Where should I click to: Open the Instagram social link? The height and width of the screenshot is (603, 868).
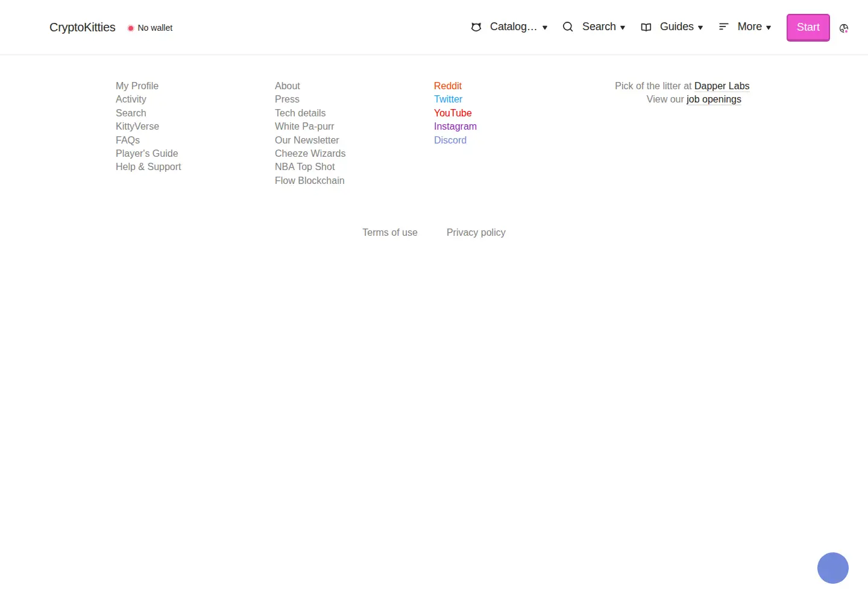[x=455, y=127]
